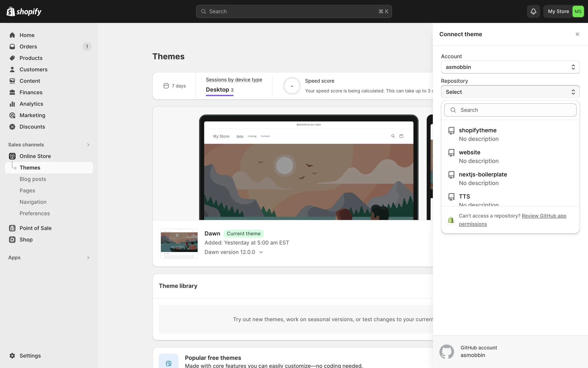Viewport: 588px width, 368px height.
Task: Open the Account dropdown showing asmobbin
Action: coord(510,67)
